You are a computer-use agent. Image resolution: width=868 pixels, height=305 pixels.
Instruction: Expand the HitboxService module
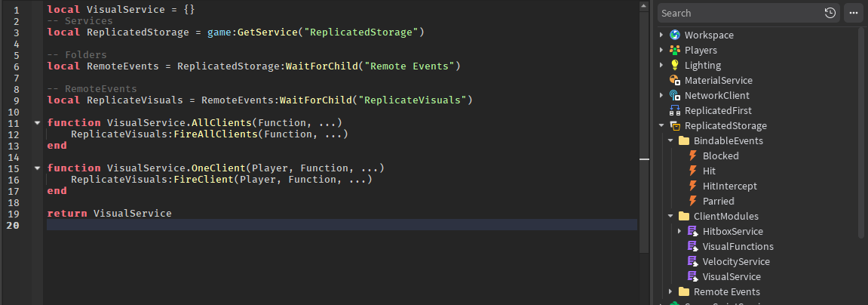(679, 231)
